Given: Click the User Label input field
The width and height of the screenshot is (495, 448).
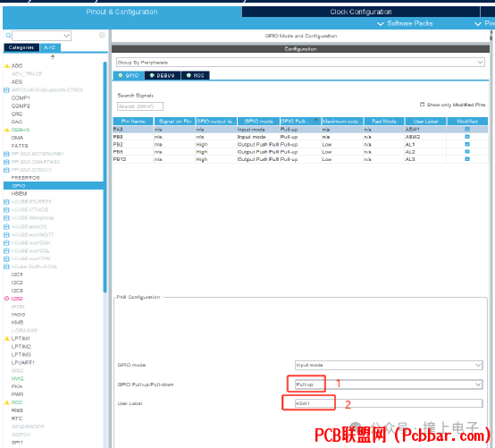Looking at the screenshot, I should pos(389,403).
